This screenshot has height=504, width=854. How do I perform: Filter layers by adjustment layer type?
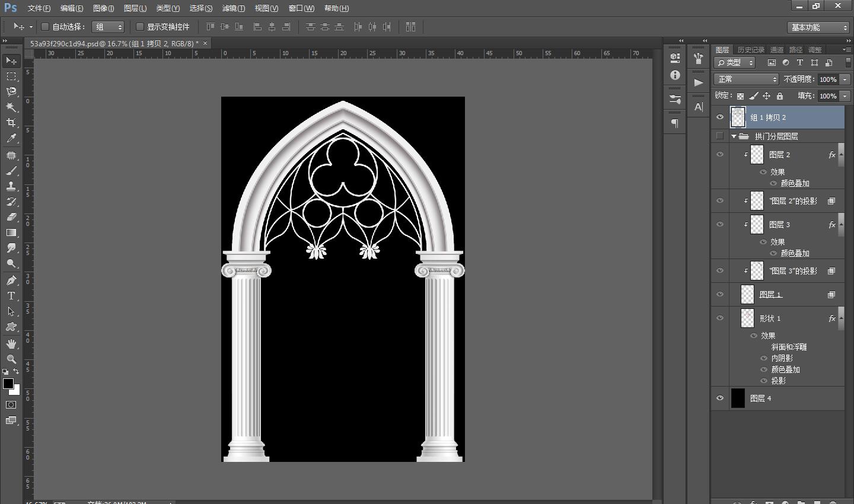coord(786,62)
